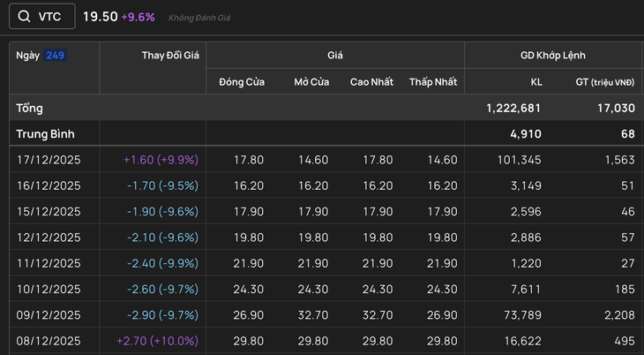Select the GD Khớp Lệnh header group
Viewport: 644px width, 355px height.
(553, 56)
